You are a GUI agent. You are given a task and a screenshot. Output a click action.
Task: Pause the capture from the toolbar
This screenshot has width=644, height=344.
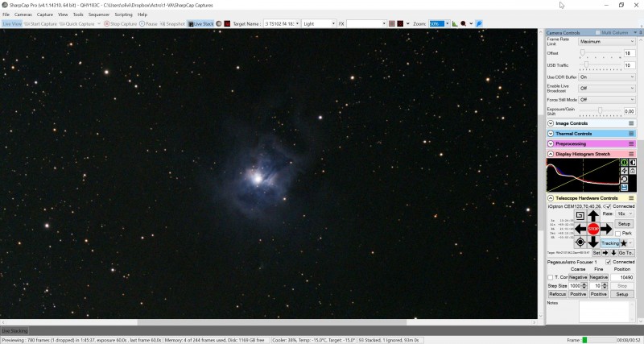148,24
